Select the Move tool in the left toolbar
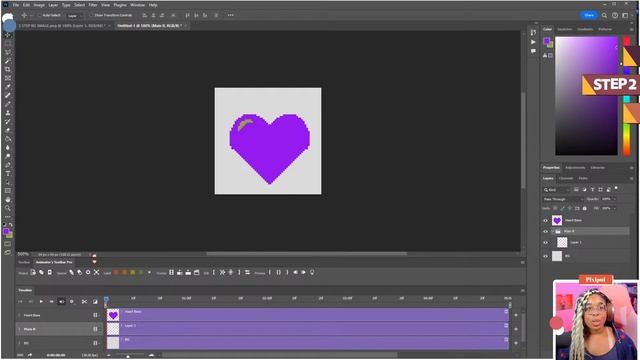The image size is (640, 360). [x=8, y=35]
